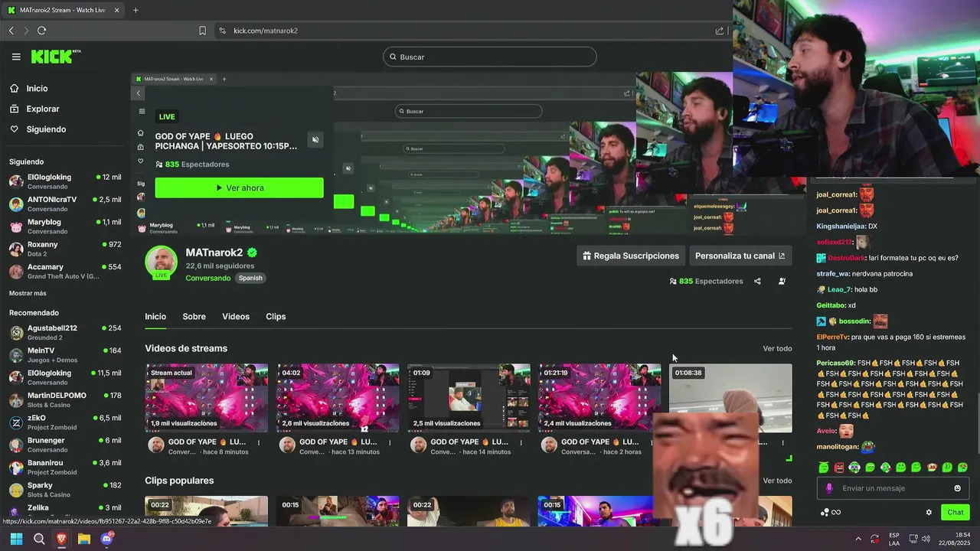Open chat settings gear icon
Viewport: 980px width, 551px height.
929,512
